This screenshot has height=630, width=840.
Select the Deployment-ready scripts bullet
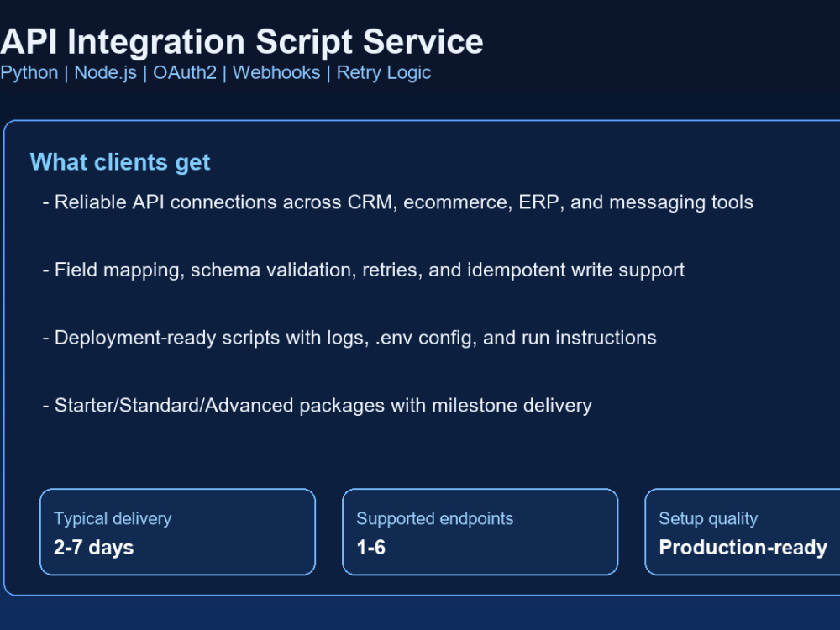click(x=349, y=338)
